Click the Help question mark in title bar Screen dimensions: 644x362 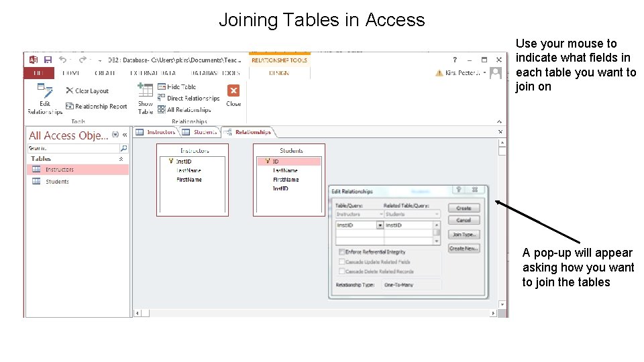click(455, 60)
